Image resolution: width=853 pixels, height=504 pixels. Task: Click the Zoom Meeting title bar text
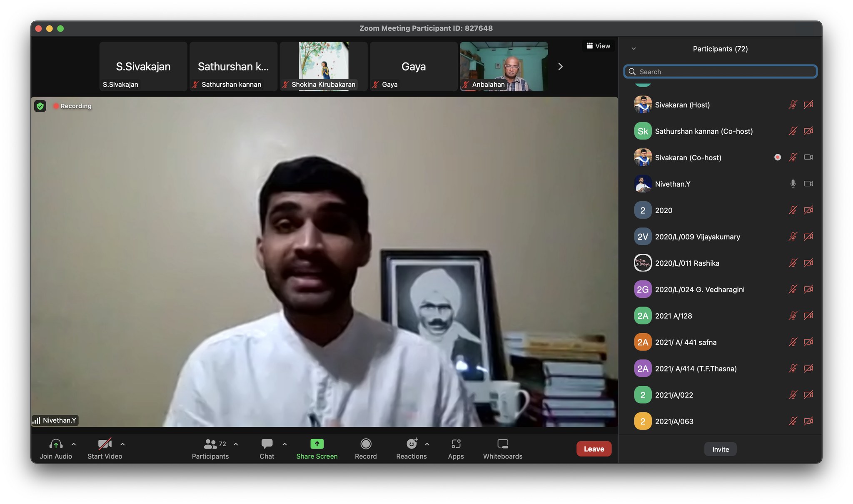tap(426, 28)
